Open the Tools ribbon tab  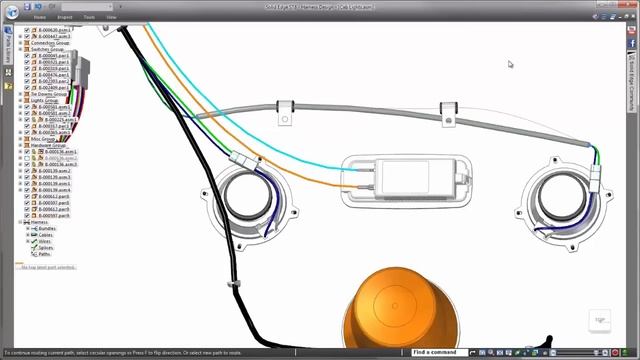point(89,17)
